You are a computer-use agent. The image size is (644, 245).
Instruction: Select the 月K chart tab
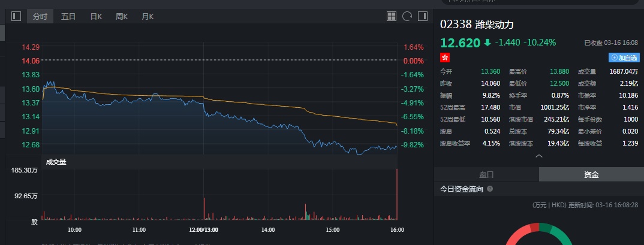(148, 16)
